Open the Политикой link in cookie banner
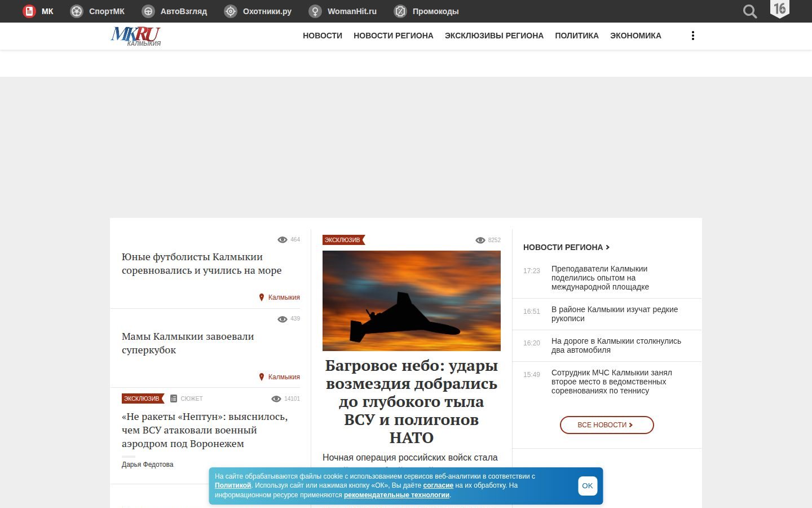The height and width of the screenshot is (508, 812). (233, 485)
